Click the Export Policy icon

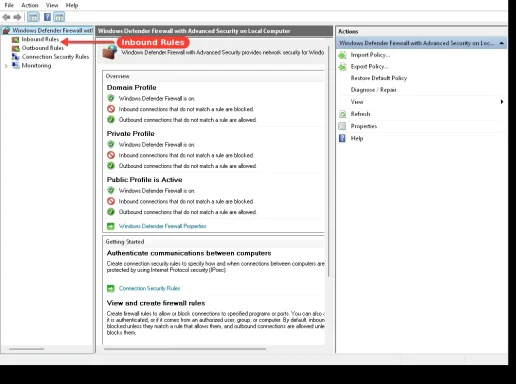342,67
